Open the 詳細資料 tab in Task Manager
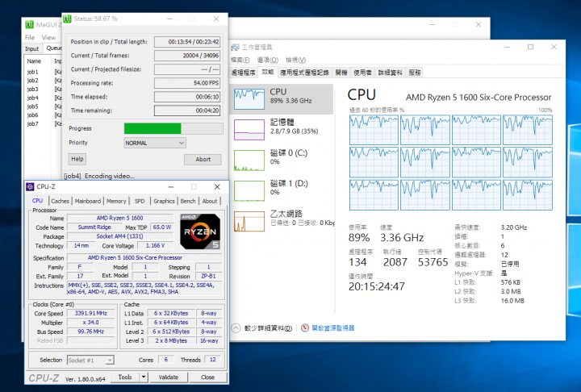This screenshot has width=581, height=392. pyautogui.click(x=390, y=73)
